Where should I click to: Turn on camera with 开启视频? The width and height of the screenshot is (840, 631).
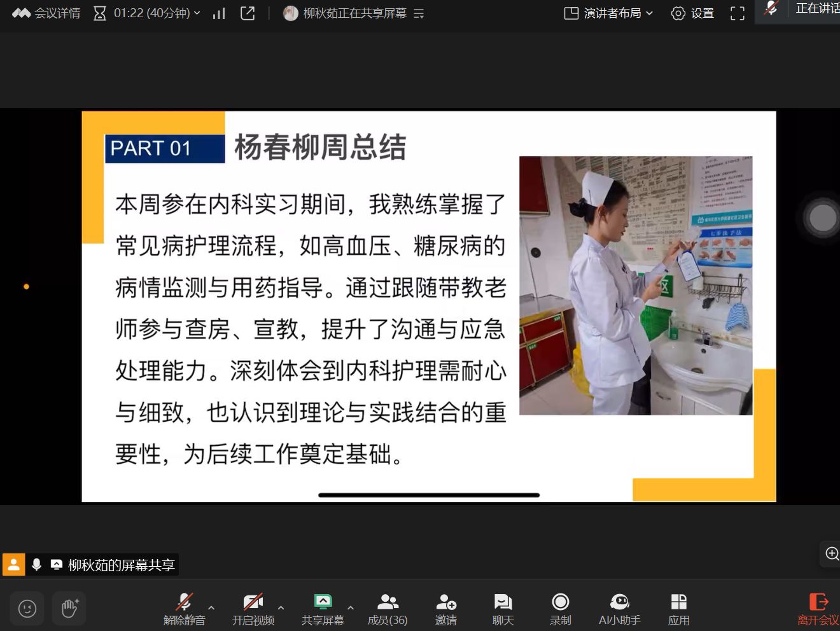253,609
